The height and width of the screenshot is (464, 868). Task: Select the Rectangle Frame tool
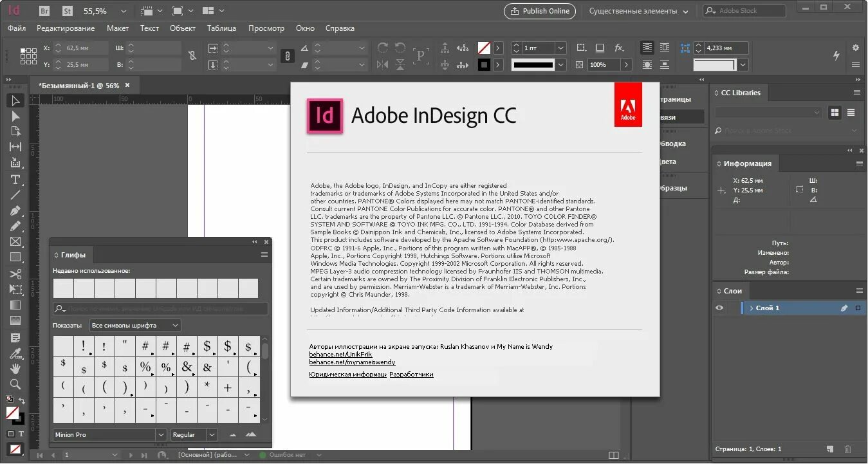click(15, 242)
